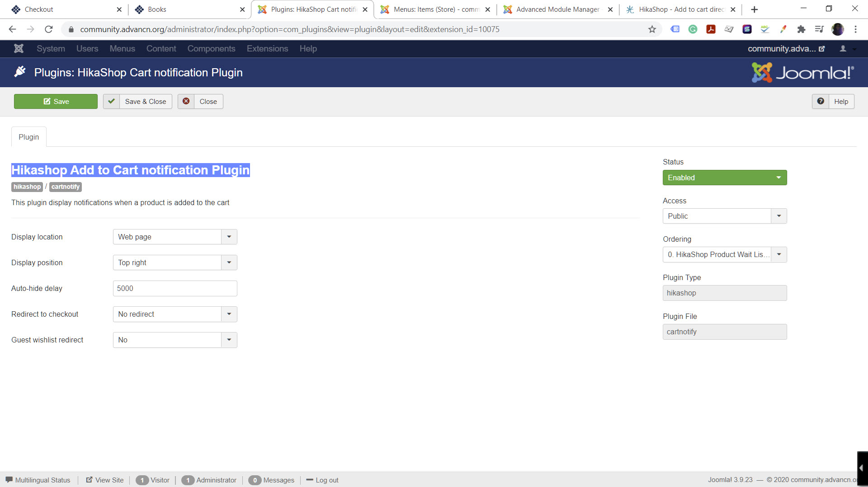Click the Grammarly extension icon
Image resolution: width=868 pixels, height=487 pixels.
(x=693, y=29)
